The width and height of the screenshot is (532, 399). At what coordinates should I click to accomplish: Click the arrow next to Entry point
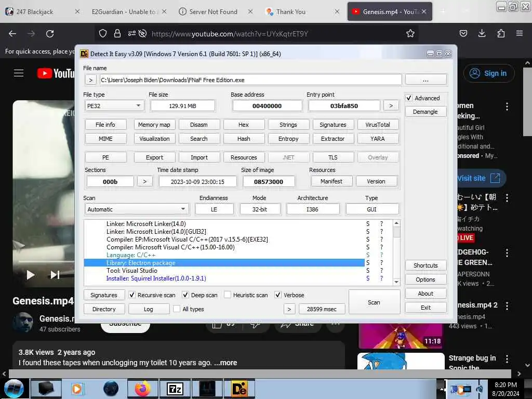[x=391, y=106]
